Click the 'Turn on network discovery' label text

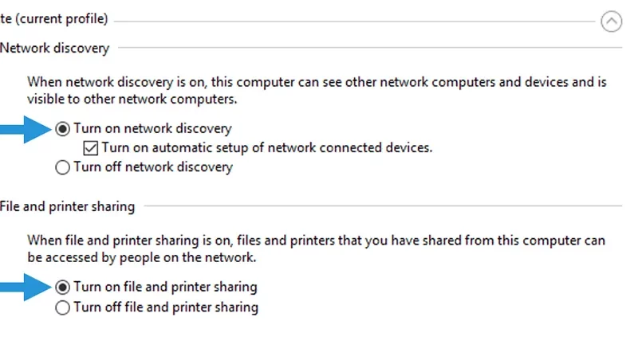pos(152,129)
